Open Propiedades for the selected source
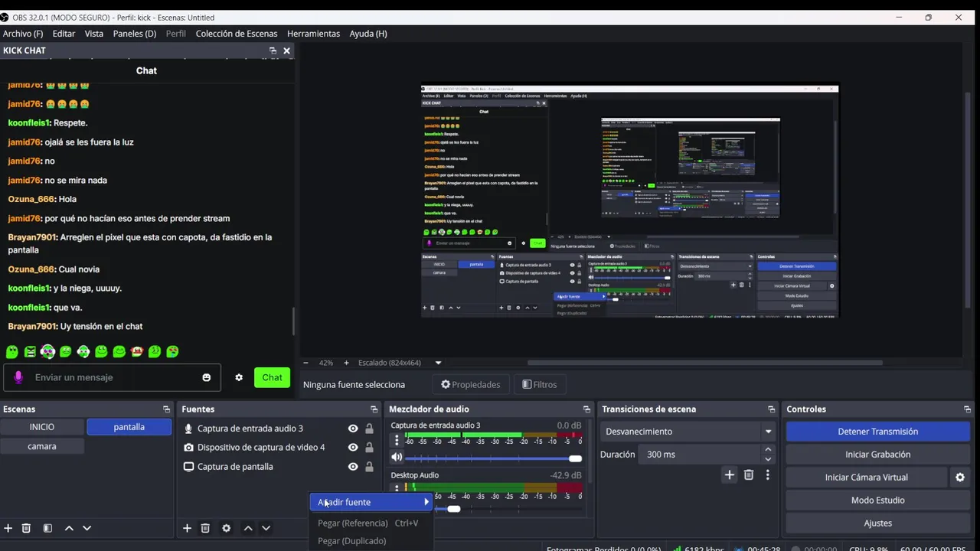Image resolution: width=980 pixels, height=551 pixels. tap(470, 384)
